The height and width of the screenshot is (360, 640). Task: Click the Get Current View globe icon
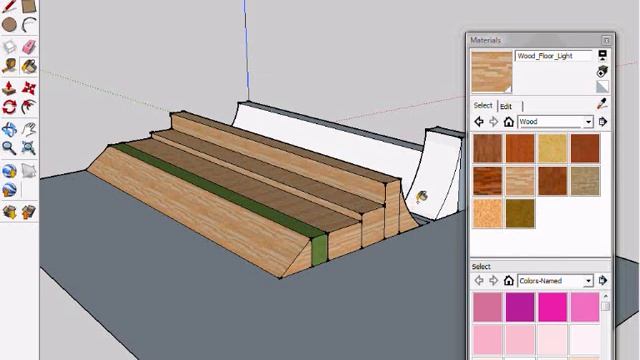point(9,171)
